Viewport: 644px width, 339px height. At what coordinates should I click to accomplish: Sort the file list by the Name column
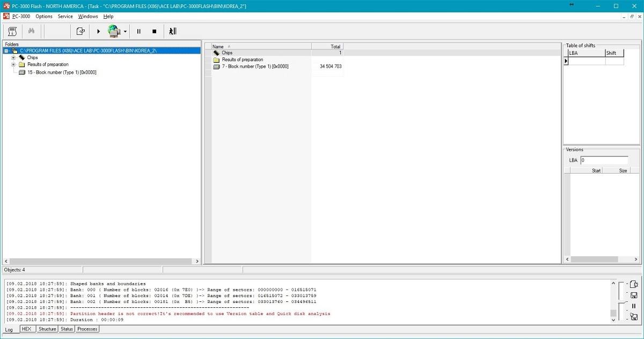(261, 46)
